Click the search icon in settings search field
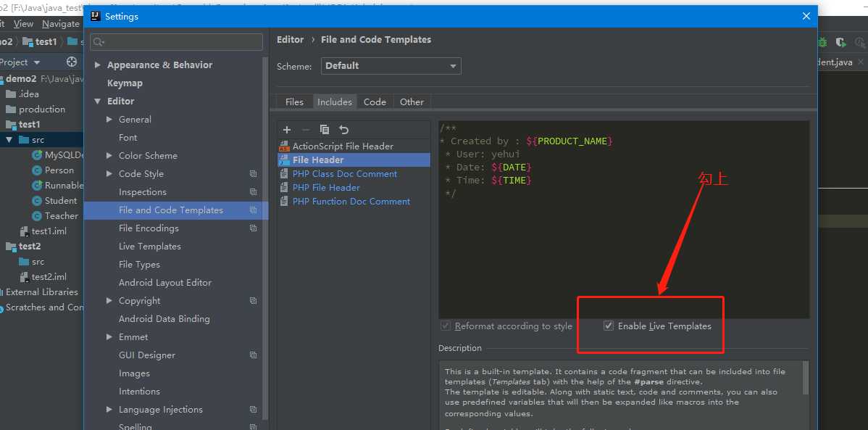 98,42
